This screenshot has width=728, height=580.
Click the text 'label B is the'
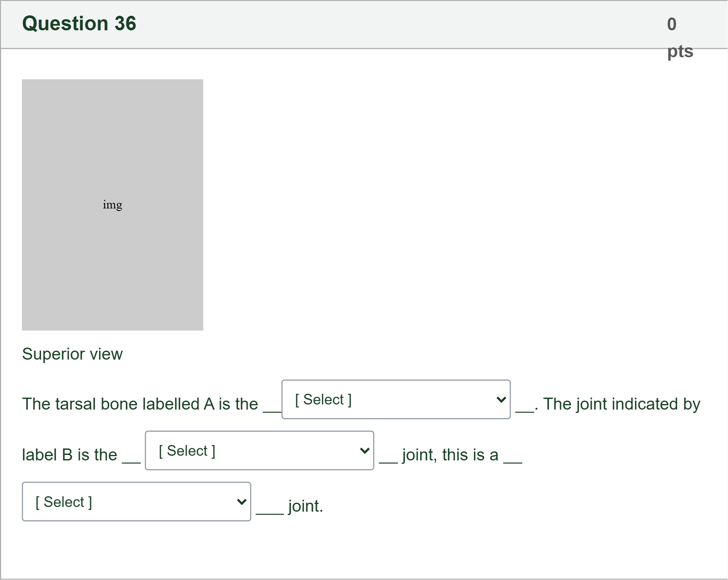click(69, 455)
